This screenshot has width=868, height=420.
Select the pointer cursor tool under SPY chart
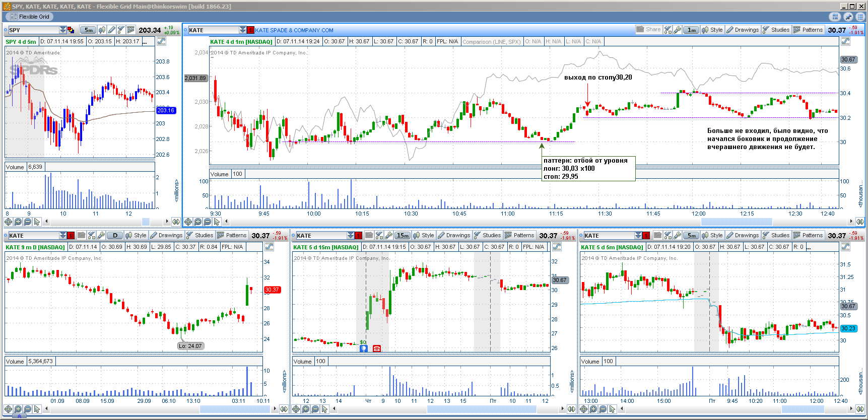(x=37, y=222)
